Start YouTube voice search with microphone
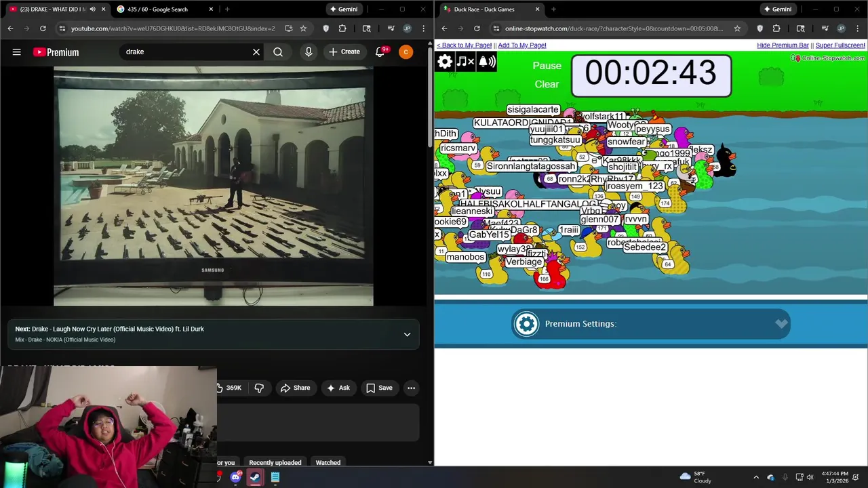 (x=309, y=52)
